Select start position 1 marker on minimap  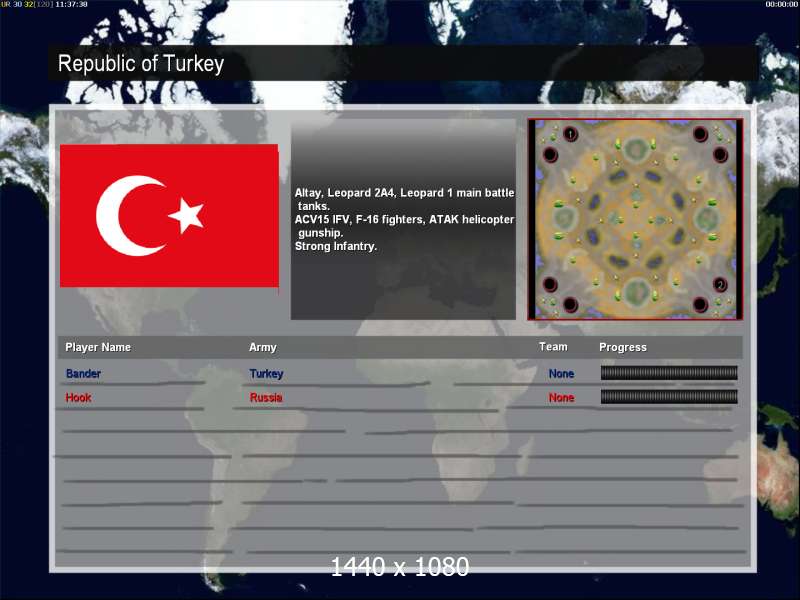pos(570,134)
